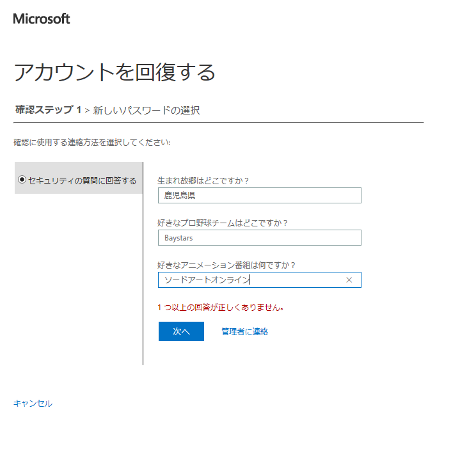Click the 生まれ故郷はどこですか? question label

(203, 180)
